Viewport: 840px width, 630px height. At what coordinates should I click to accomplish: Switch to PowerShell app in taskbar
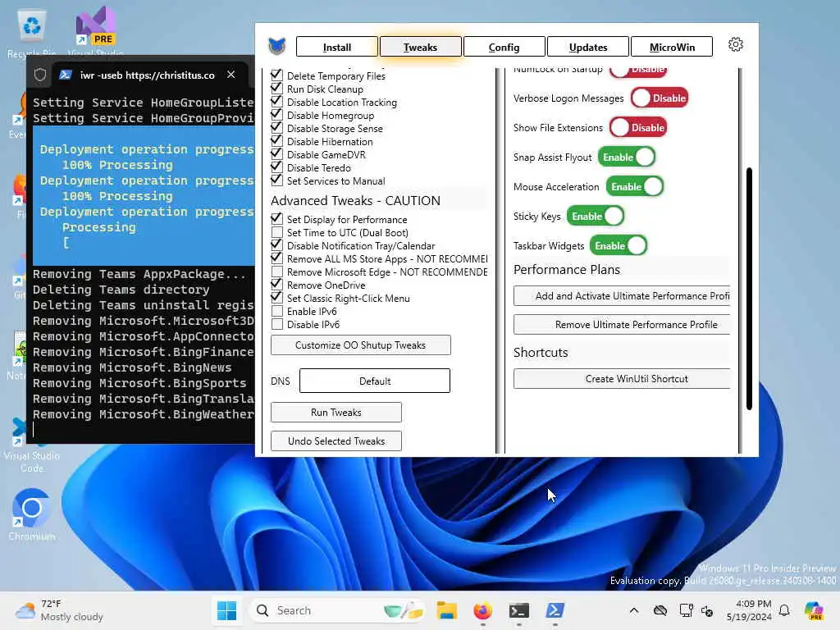point(555,610)
